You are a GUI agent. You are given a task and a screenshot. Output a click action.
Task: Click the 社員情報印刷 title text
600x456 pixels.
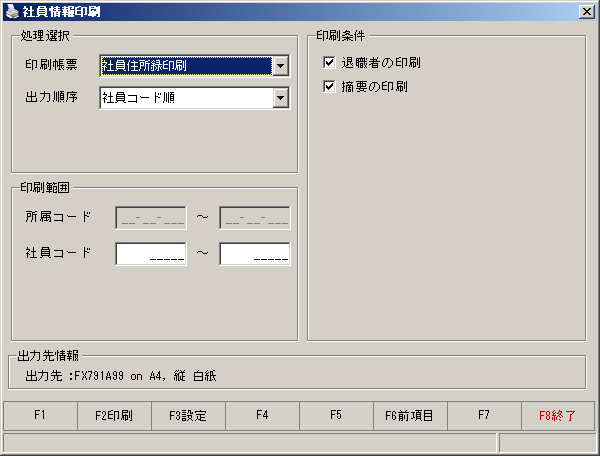click(x=61, y=11)
